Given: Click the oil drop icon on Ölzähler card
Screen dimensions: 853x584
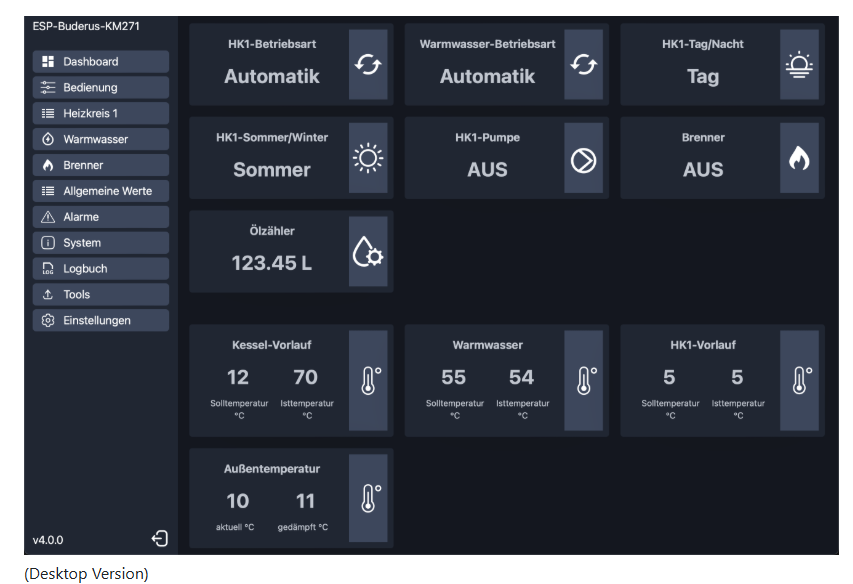Looking at the screenshot, I should point(368,252).
